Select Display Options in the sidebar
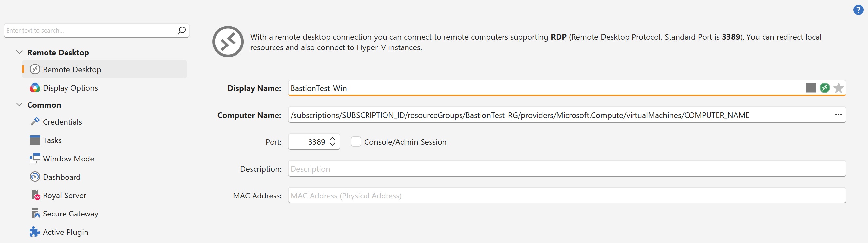The width and height of the screenshot is (868, 243). (70, 88)
